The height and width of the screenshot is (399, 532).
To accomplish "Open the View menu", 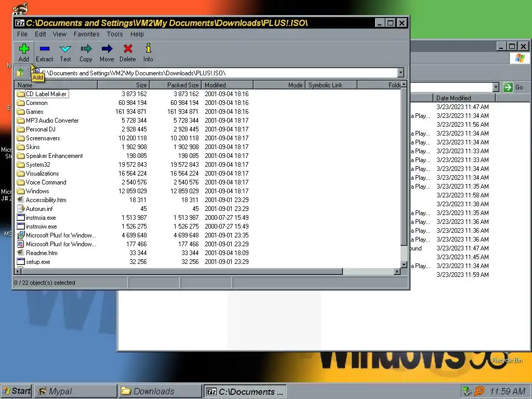I will pyautogui.click(x=59, y=34).
